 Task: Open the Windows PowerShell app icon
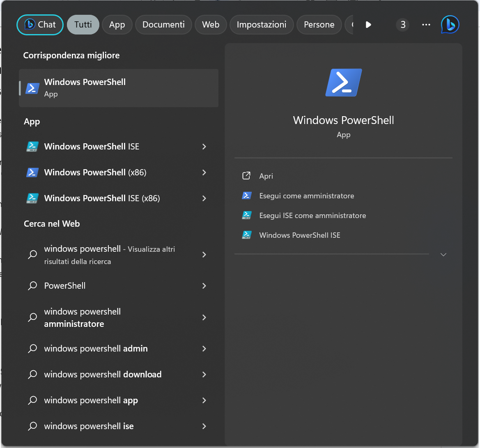pyautogui.click(x=32, y=88)
